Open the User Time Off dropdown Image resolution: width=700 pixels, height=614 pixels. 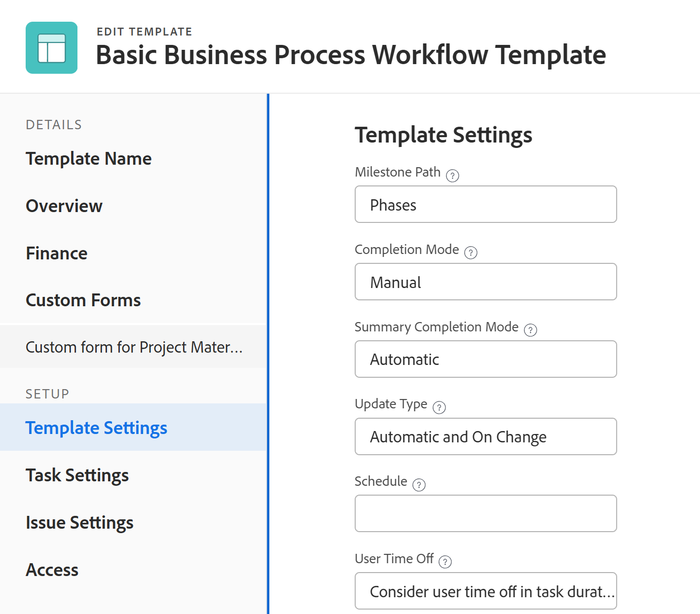point(485,591)
